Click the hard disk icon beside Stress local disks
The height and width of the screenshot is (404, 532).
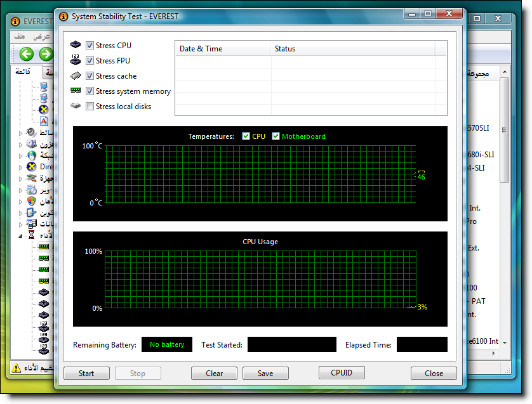(x=76, y=106)
